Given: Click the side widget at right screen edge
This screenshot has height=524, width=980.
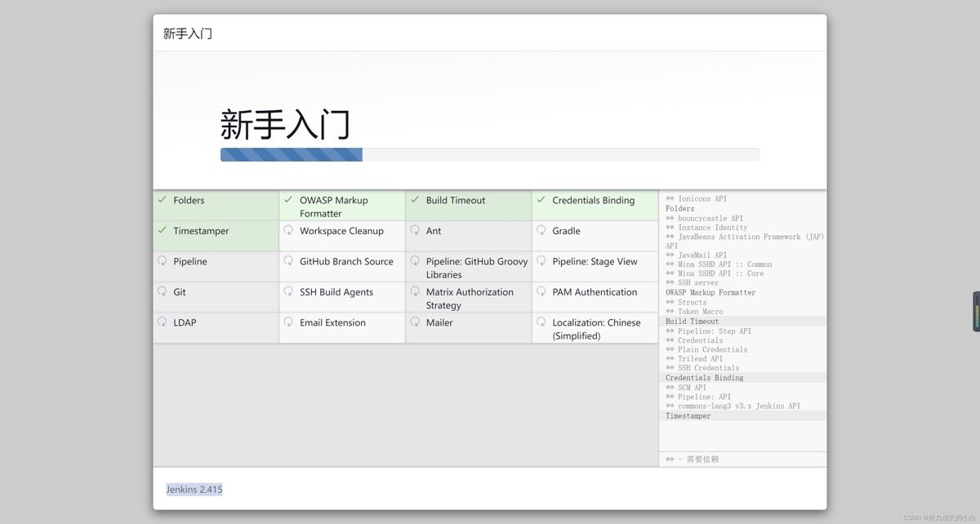Looking at the screenshot, I should pos(976,311).
